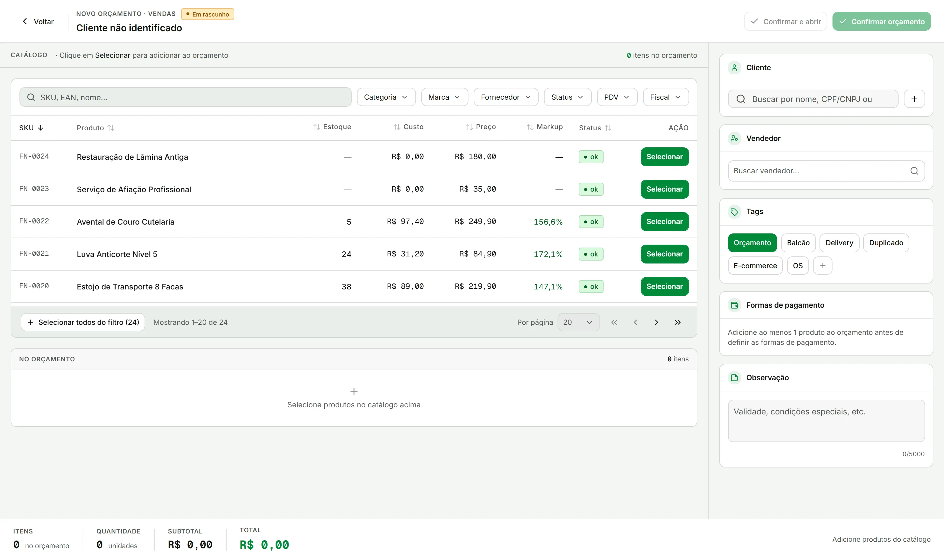Click Mostrando 1–20 de 24 text
944x560 pixels.
pos(190,322)
